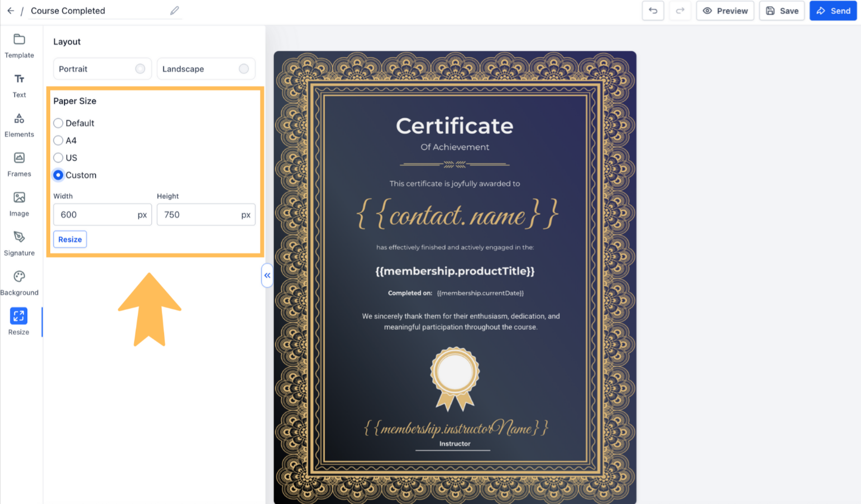Open the Template sidebar panel
This screenshot has height=504, width=861.
click(20, 46)
